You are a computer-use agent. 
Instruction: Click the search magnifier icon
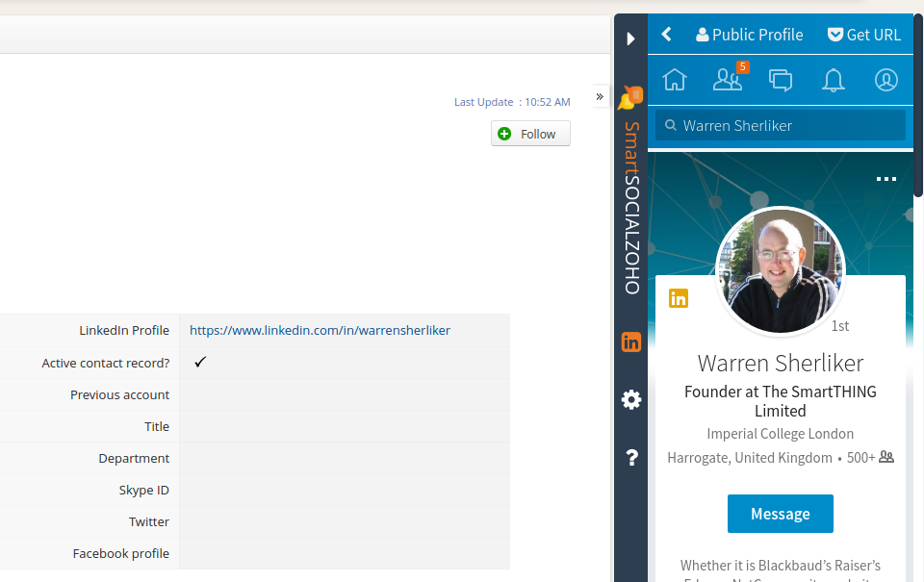671,125
